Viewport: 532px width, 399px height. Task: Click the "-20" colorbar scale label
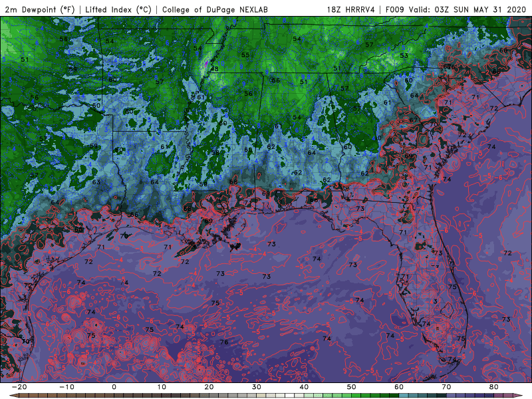coord(19,387)
